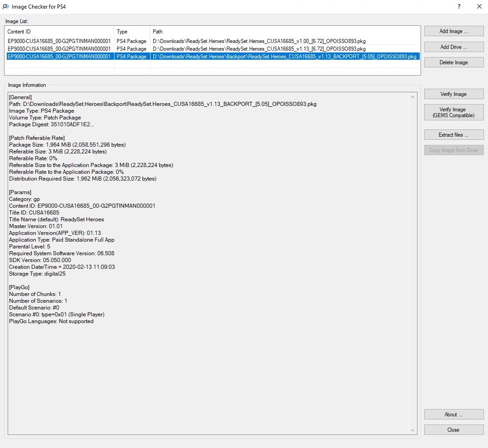Click the scroll up arrow in Image Information
Screen dimensions: 488x448
point(412,97)
